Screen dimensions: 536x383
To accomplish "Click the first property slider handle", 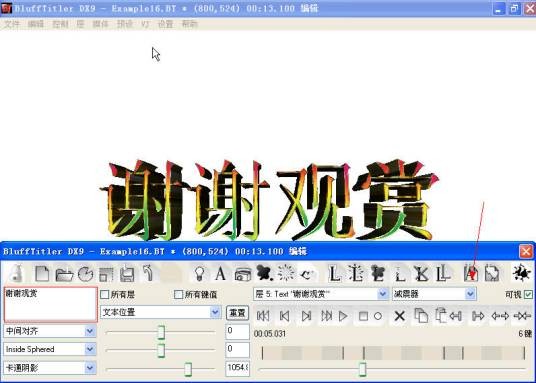I will (161, 332).
